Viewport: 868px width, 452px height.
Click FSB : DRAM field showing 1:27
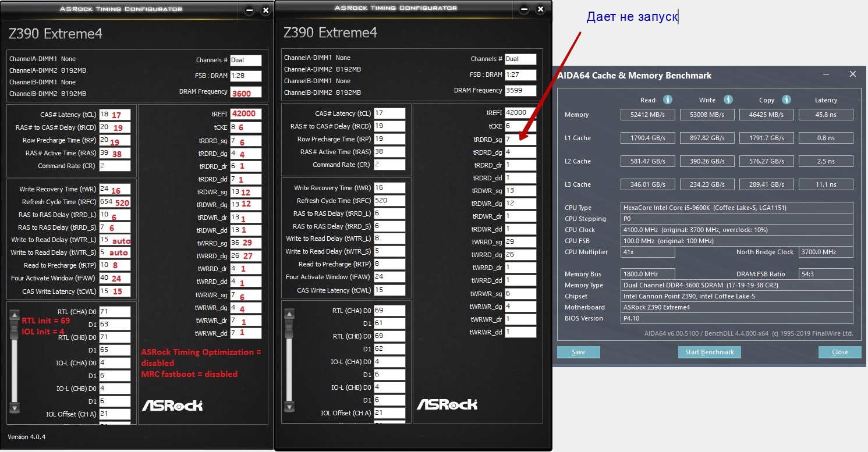pyautogui.click(x=520, y=74)
